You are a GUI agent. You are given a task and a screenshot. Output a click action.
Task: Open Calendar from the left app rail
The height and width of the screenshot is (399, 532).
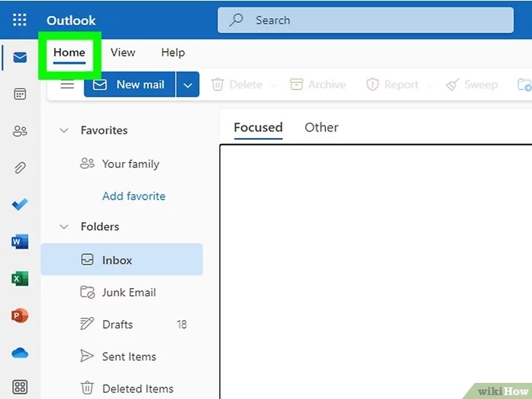coord(20,94)
